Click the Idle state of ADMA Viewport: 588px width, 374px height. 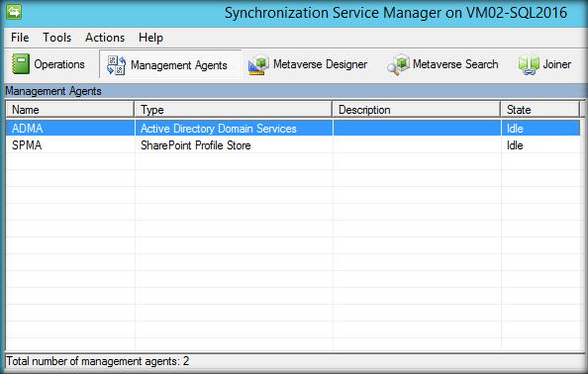click(x=515, y=129)
